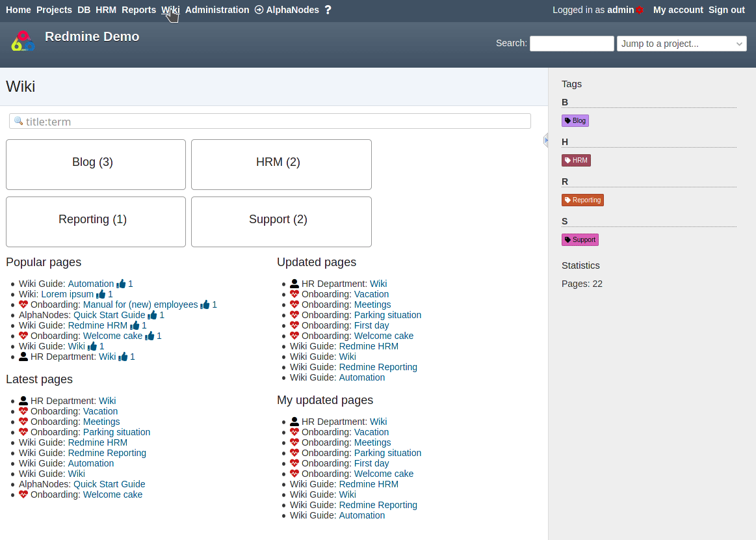Open help via the question mark icon

328,10
